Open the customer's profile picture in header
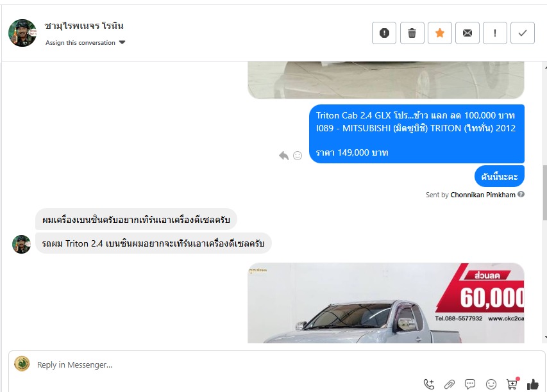This screenshot has width=547, height=392. 22,33
